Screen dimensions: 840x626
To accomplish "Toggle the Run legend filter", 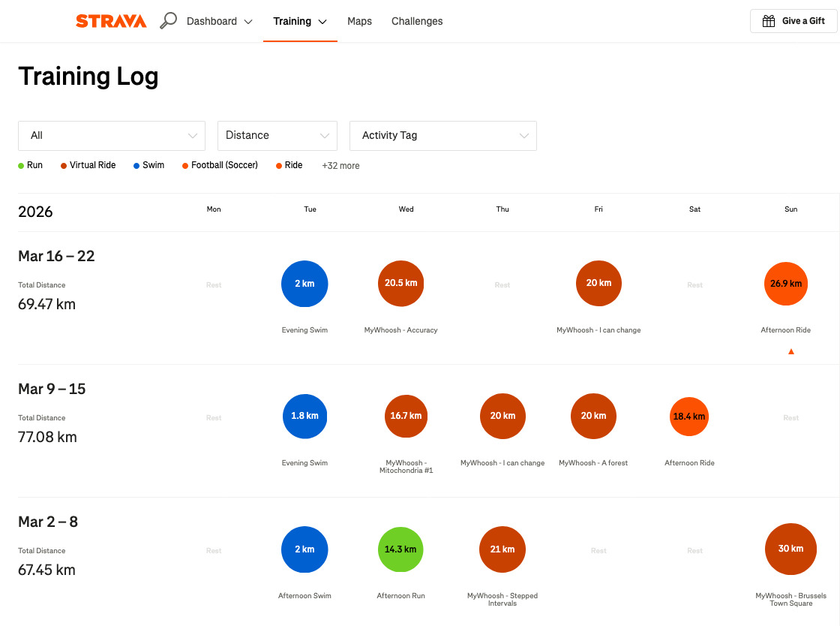I will click(x=31, y=165).
